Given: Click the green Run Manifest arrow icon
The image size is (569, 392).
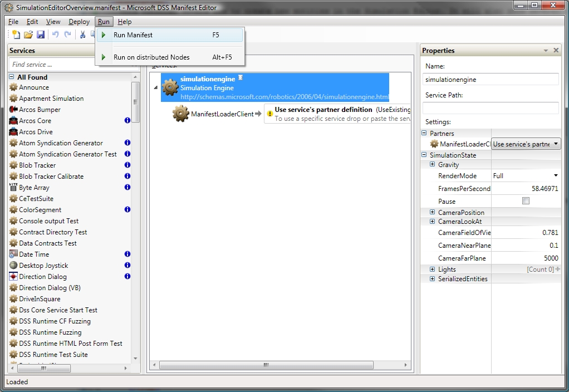Looking at the screenshot, I should coord(103,35).
